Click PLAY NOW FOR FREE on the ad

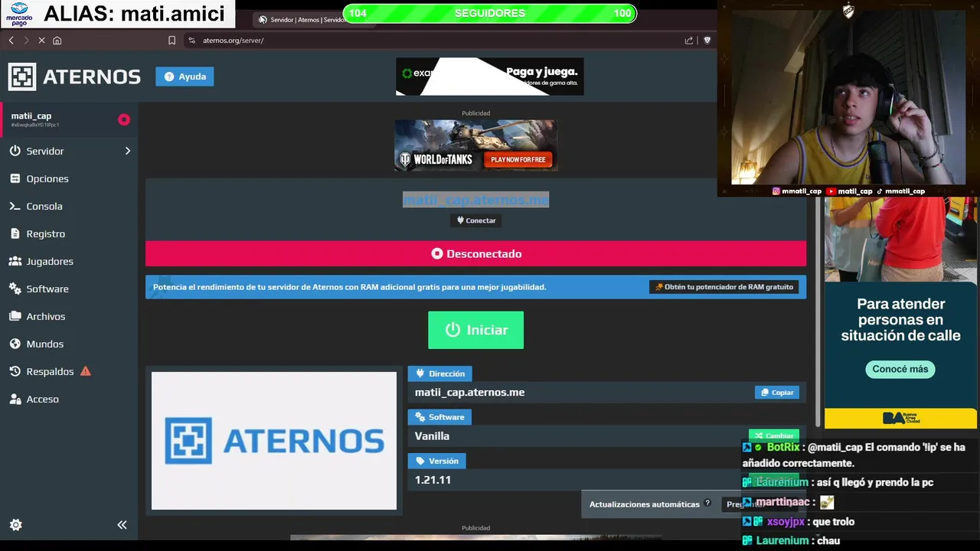pyautogui.click(x=518, y=160)
